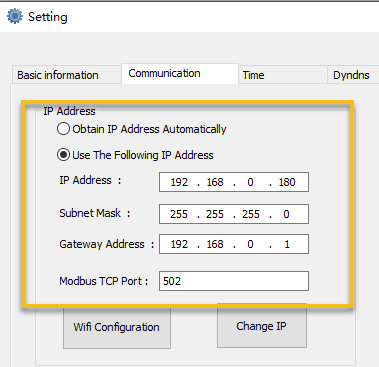Open the Dyndns tab
The height and width of the screenshot is (367, 379).
tap(353, 75)
